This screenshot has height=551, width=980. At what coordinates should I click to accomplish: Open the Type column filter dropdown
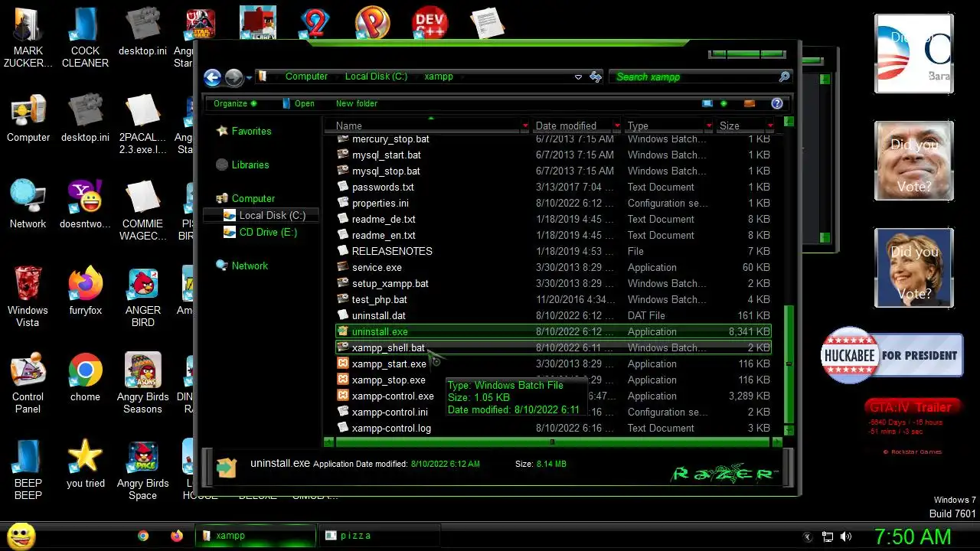(708, 126)
